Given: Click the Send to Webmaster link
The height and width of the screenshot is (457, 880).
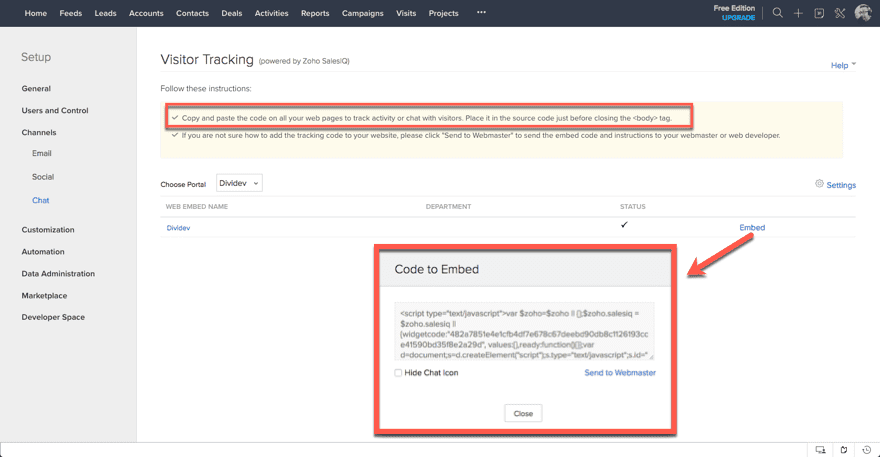Looking at the screenshot, I should [620, 373].
